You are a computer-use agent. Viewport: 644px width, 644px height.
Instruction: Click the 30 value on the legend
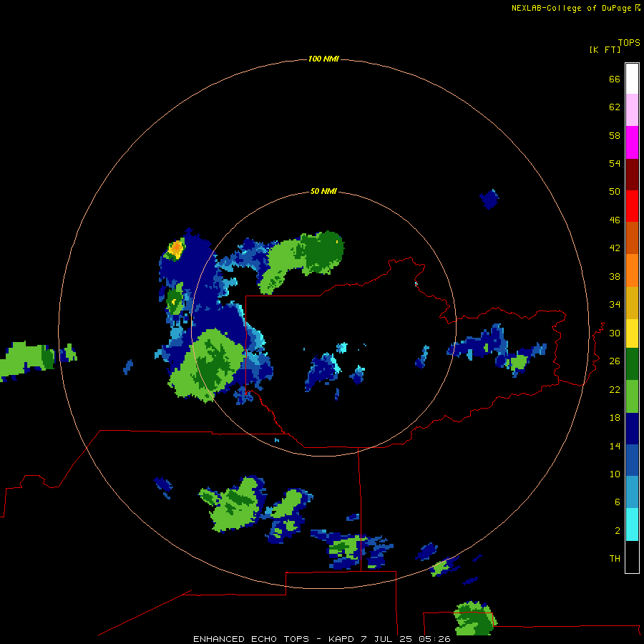tap(615, 333)
